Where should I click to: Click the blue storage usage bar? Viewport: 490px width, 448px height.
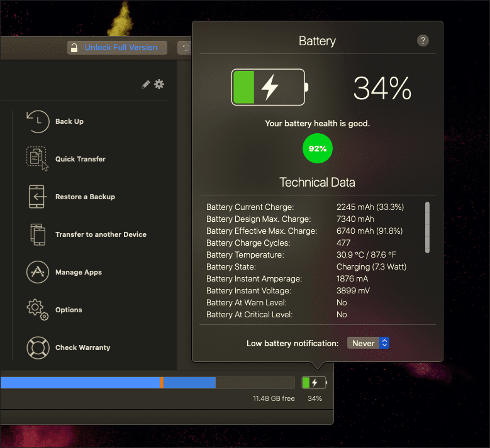[108, 383]
